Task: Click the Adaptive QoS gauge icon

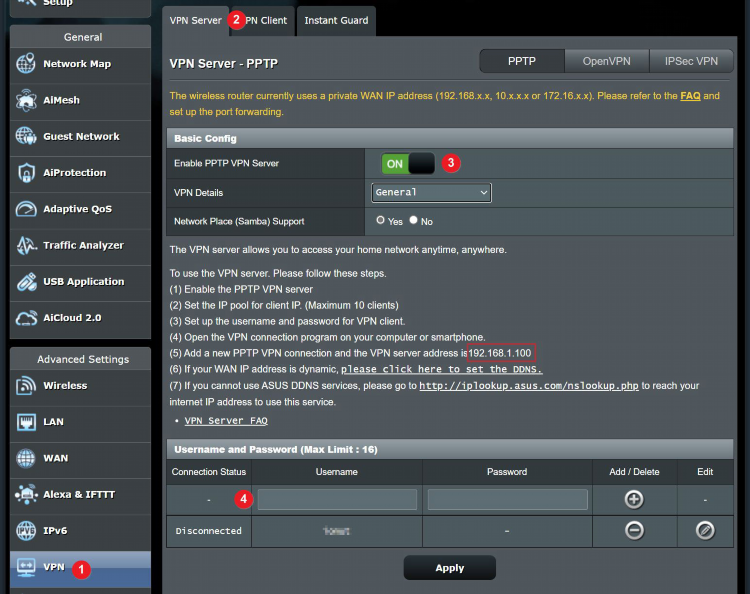Action: coord(26,209)
